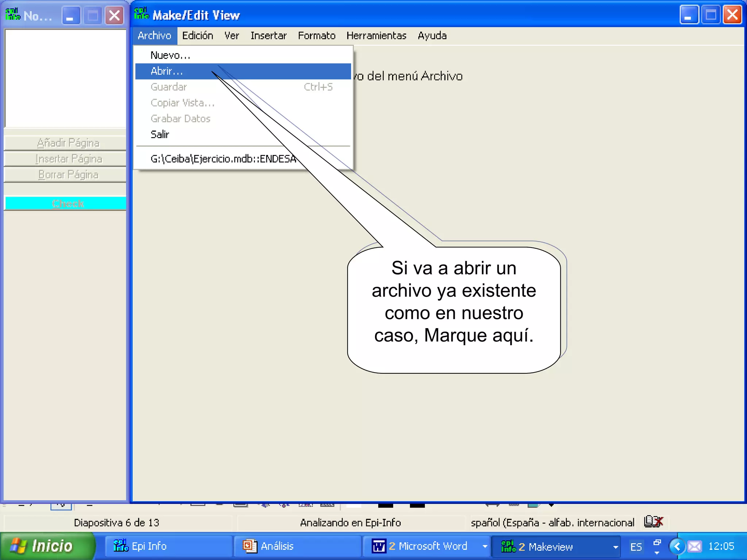This screenshot has height=560, width=747.
Task: Click language status 'spañol (España - alfab. internacional'
Action: click(552, 522)
